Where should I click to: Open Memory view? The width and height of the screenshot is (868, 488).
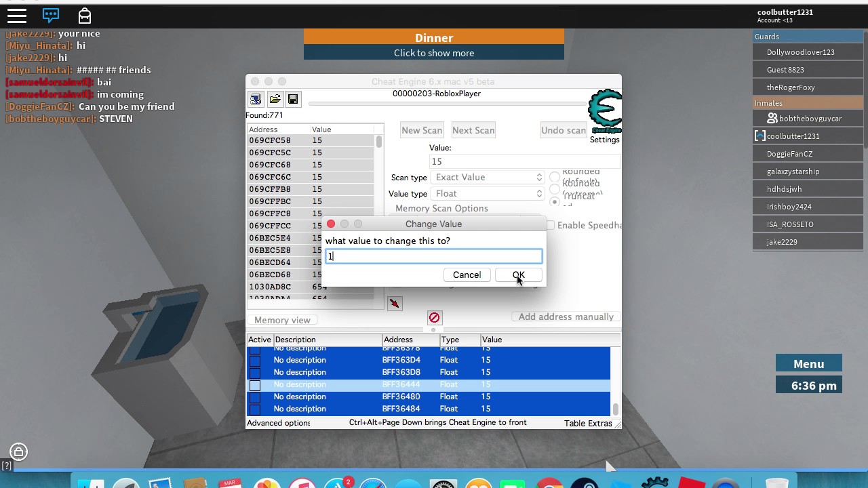tap(282, 320)
